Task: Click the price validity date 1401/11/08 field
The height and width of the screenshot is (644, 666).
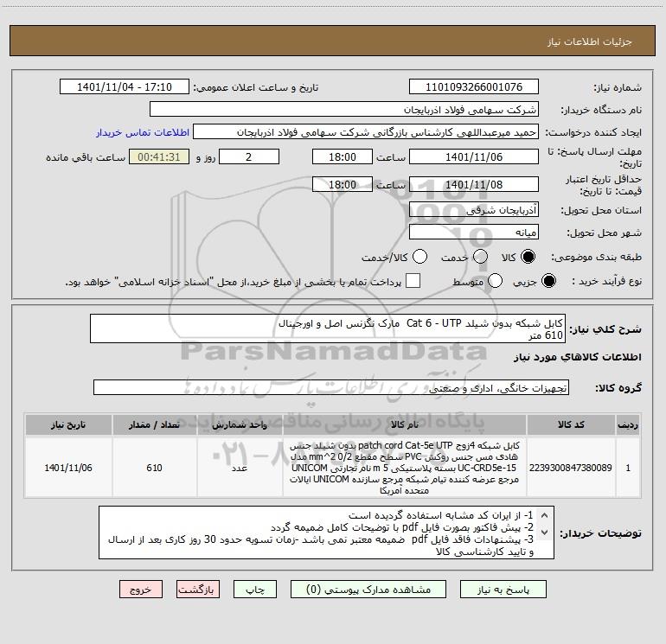Action: click(474, 184)
